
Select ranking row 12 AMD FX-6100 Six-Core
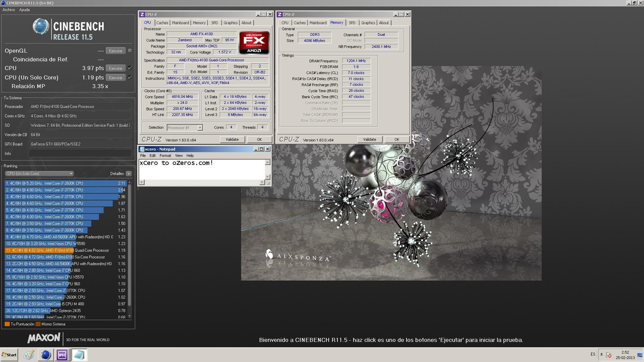click(x=65, y=257)
